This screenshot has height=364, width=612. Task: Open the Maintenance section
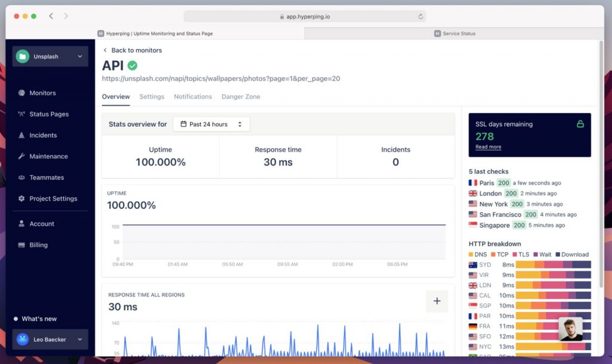49,156
